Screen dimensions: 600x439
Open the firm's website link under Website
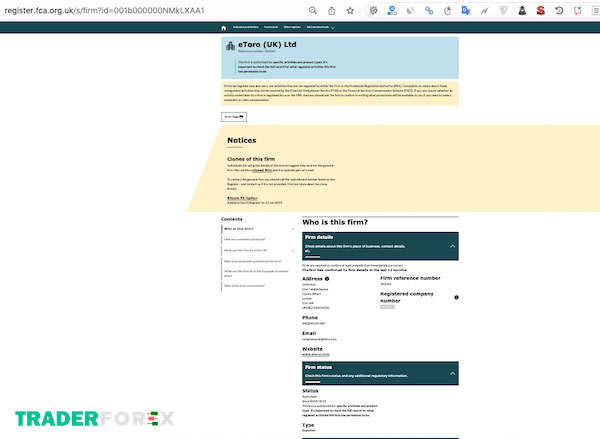click(x=316, y=354)
